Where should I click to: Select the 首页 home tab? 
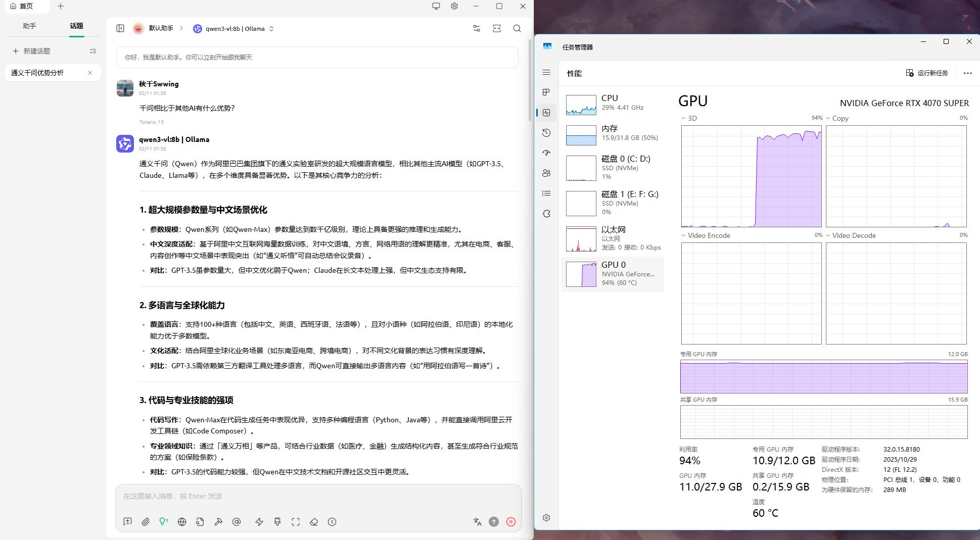coord(27,6)
